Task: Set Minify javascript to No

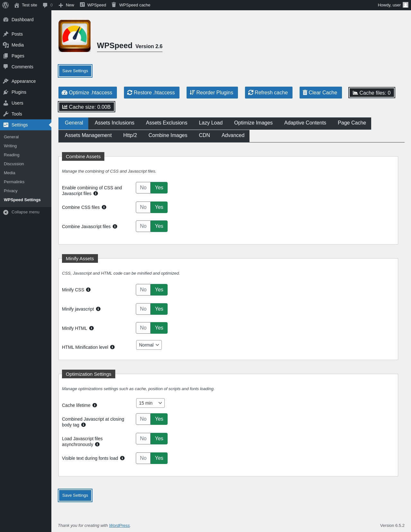Action: [143, 309]
